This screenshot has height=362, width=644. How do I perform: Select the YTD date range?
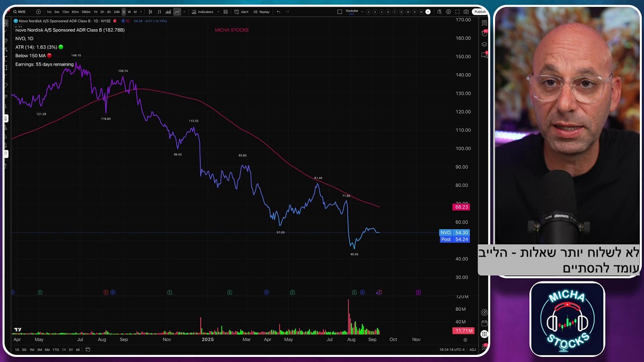tap(55, 349)
